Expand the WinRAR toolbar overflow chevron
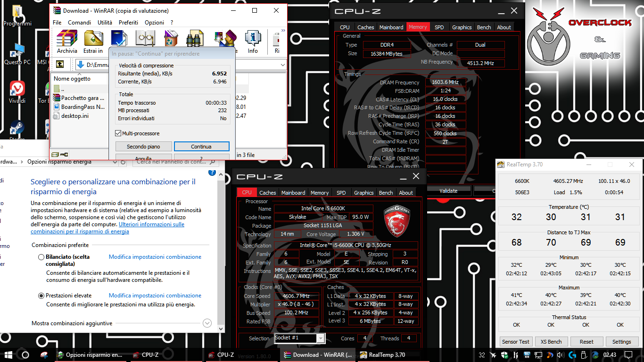This screenshot has height=362, width=644. [283, 31]
